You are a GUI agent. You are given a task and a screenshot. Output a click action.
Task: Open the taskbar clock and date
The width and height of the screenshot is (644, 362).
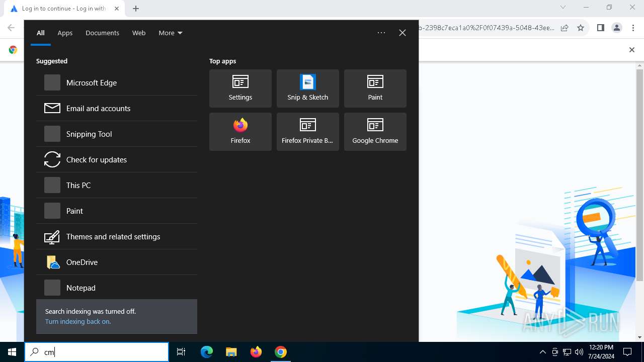600,352
